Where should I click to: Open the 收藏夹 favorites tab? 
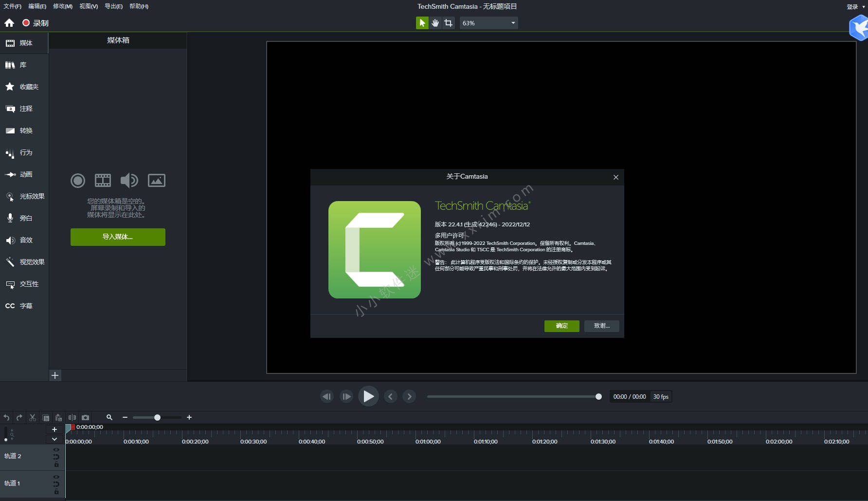pos(24,87)
